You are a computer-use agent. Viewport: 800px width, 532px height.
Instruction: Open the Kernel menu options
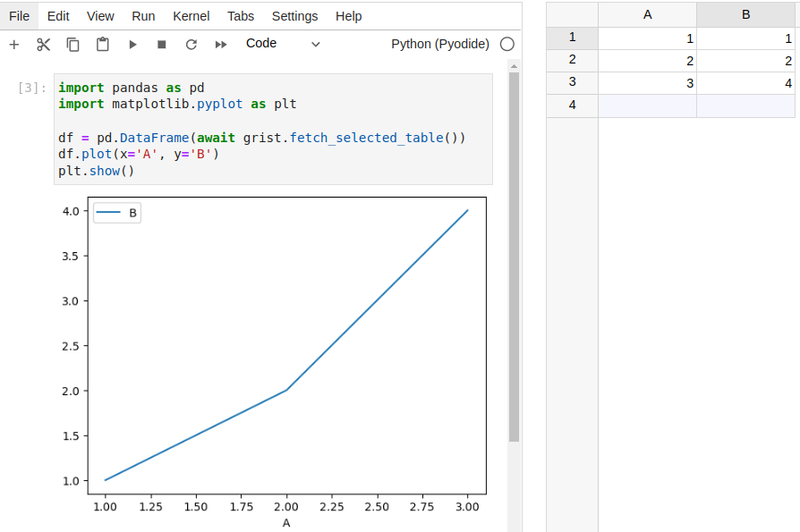191,15
